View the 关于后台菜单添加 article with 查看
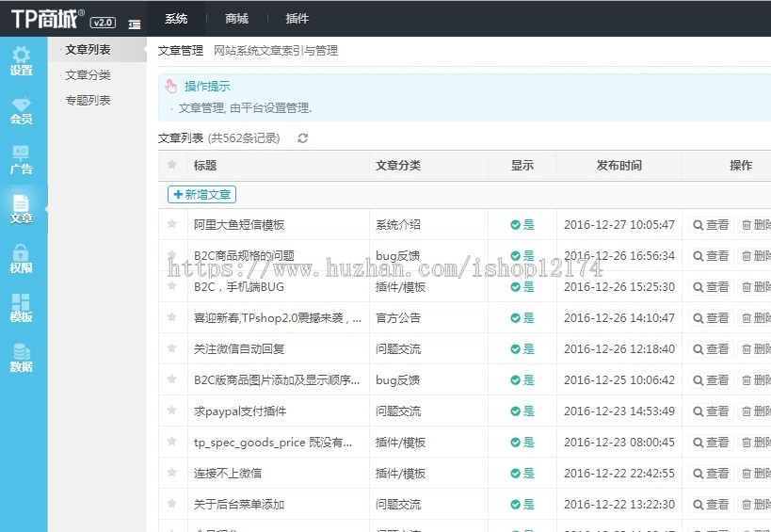 tap(711, 504)
